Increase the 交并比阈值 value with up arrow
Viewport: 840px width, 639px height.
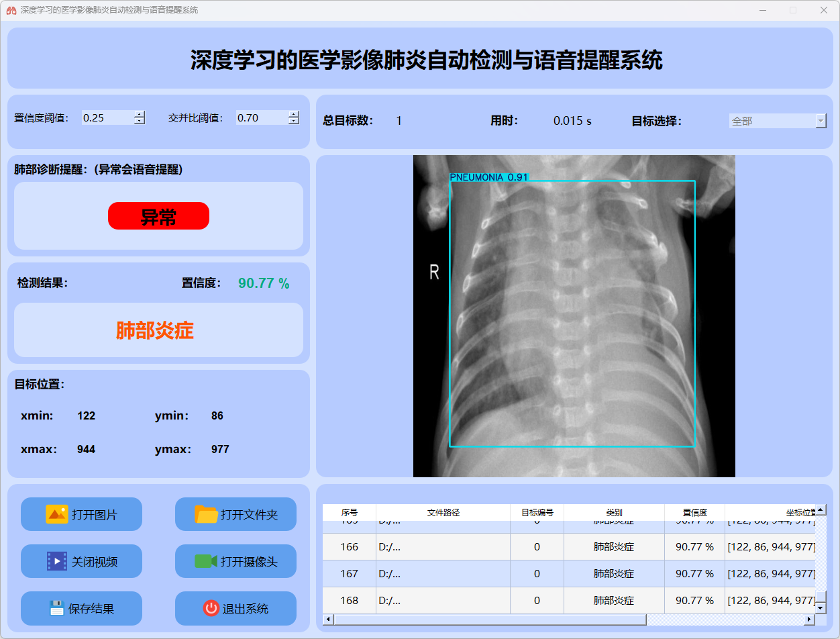click(x=294, y=114)
